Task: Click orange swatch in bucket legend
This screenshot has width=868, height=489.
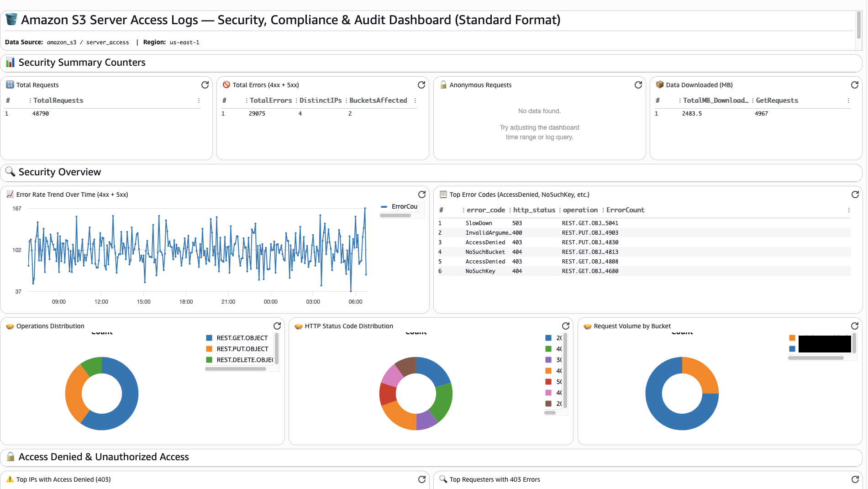Action: pyautogui.click(x=792, y=338)
